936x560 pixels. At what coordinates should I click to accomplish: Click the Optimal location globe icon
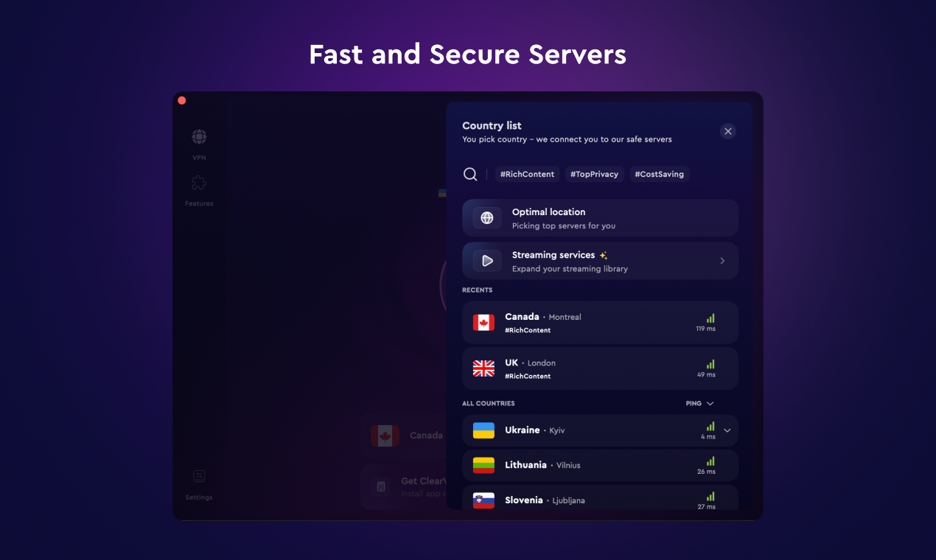point(487,218)
